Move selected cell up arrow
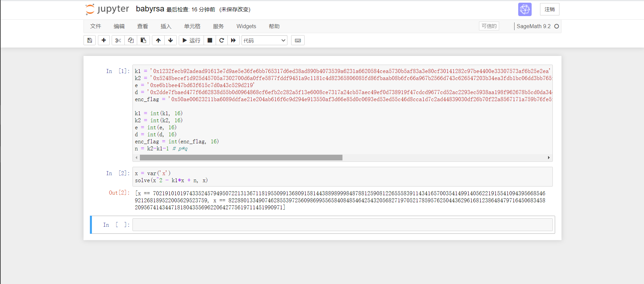This screenshot has height=284, width=644. point(158,41)
